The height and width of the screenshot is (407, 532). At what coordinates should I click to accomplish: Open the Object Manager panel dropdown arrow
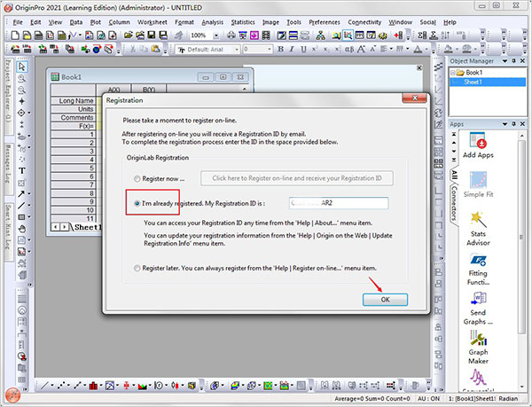click(505, 61)
